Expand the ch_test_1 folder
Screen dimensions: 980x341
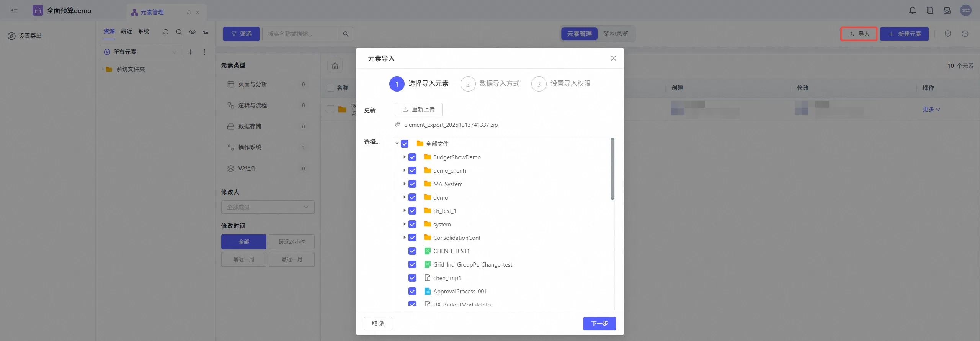pyautogui.click(x=404, y=211)
